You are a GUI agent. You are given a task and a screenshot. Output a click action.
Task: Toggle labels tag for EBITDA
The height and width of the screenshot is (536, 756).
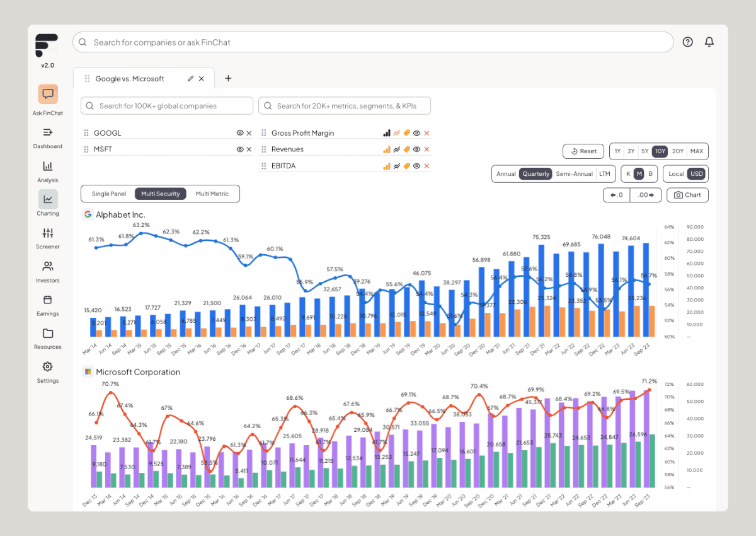click(x=407, y=166)
